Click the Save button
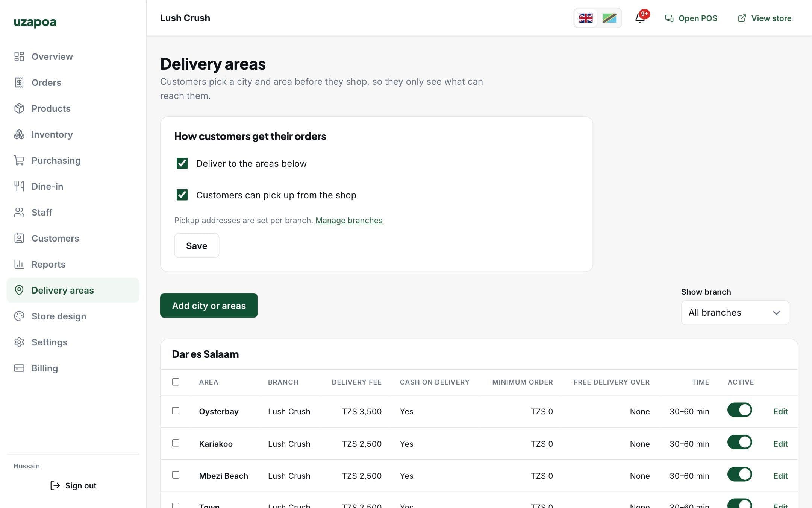812x508 pixels. pyautogui.click(x=197, y=246)
